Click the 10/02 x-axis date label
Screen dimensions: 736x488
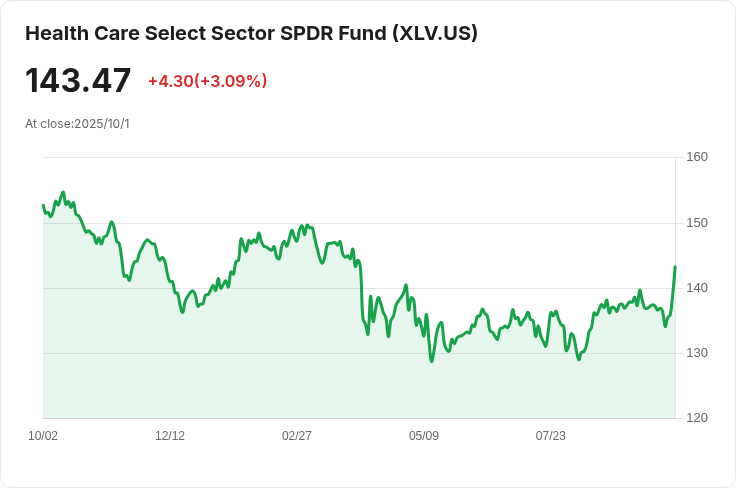[43, 435]
